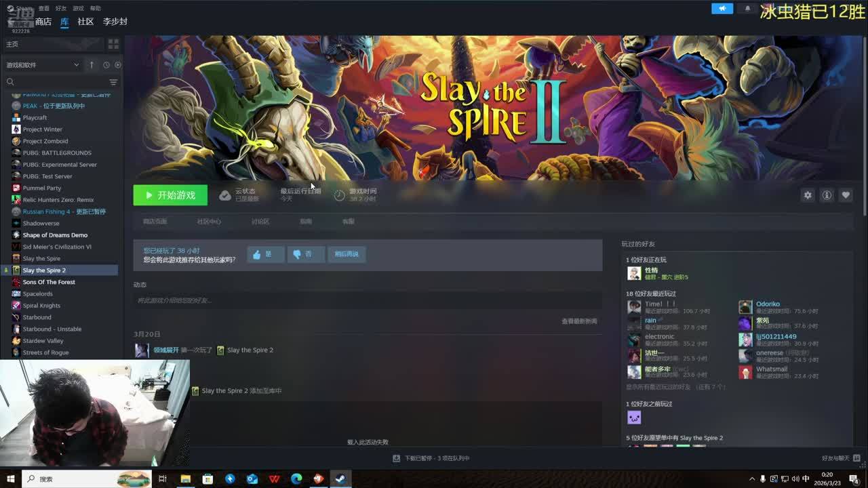Screen dimensions: 868x488
Task: Click the game info icon
Action: coord(827,195)
